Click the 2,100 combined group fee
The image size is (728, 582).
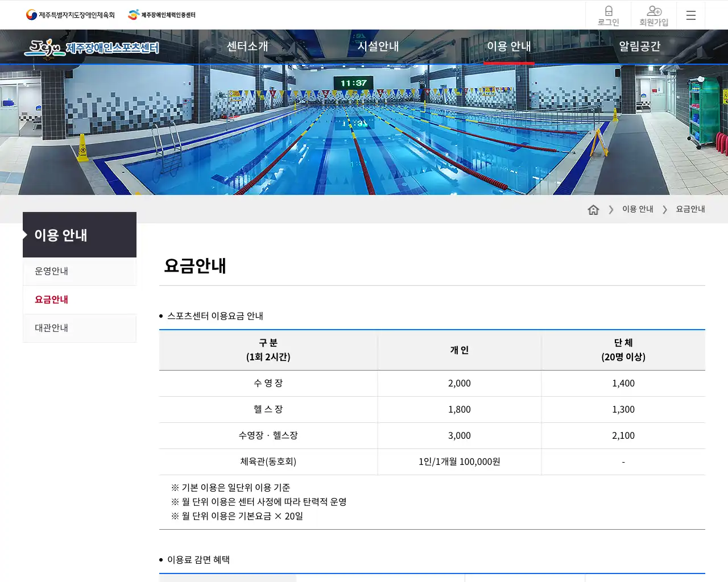click(x=623, y=435)
